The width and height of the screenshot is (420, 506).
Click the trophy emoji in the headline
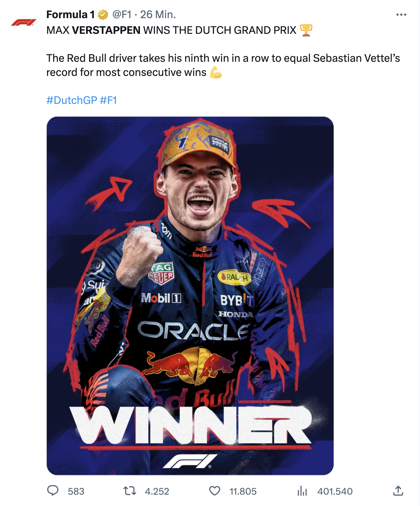[306, 30]
